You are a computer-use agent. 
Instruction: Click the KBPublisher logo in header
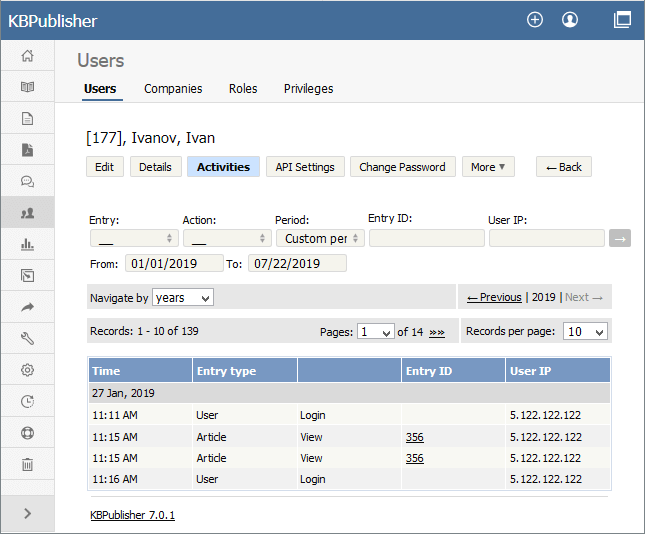pos(53,21)
